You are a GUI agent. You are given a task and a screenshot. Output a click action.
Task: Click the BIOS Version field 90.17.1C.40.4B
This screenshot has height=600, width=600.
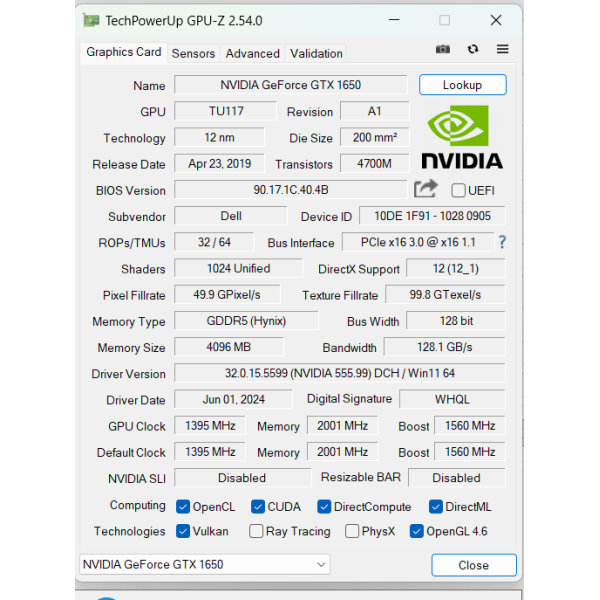point(291,190)
